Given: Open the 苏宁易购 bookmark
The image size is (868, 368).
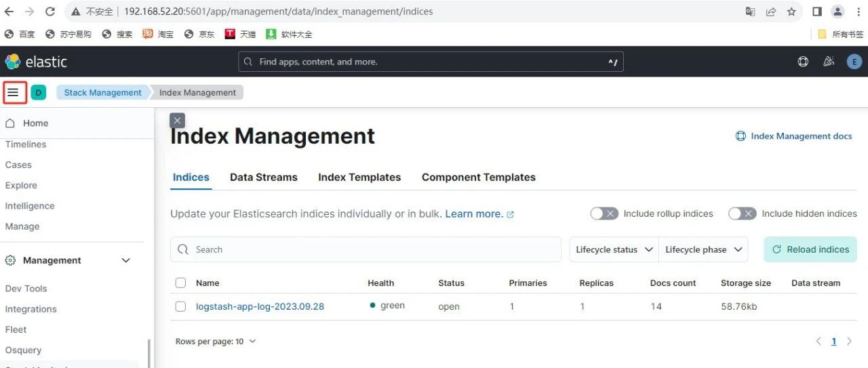Looking at the screenshot, I should (68, 34).
